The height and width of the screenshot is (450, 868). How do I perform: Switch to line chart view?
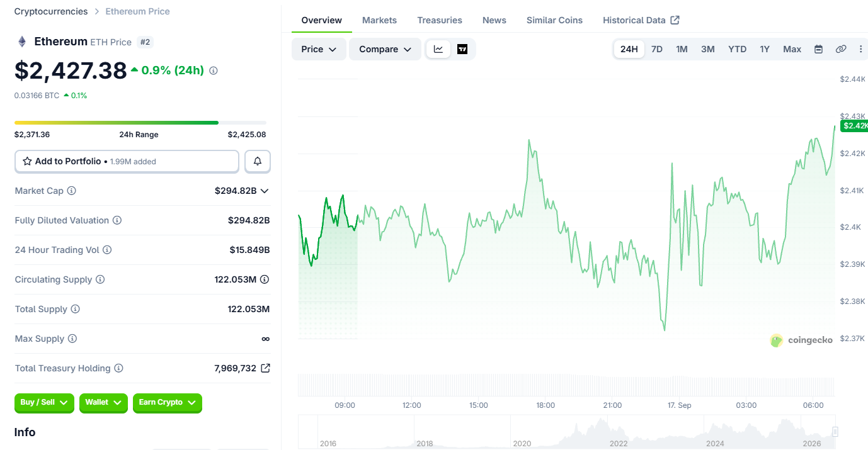coord(438,49)
